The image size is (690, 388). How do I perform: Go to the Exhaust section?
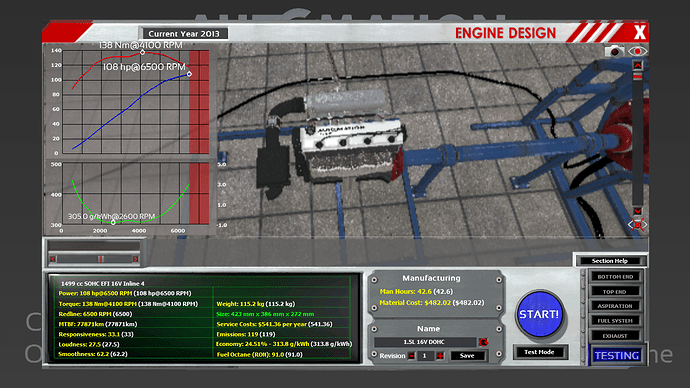pos(615,336)
